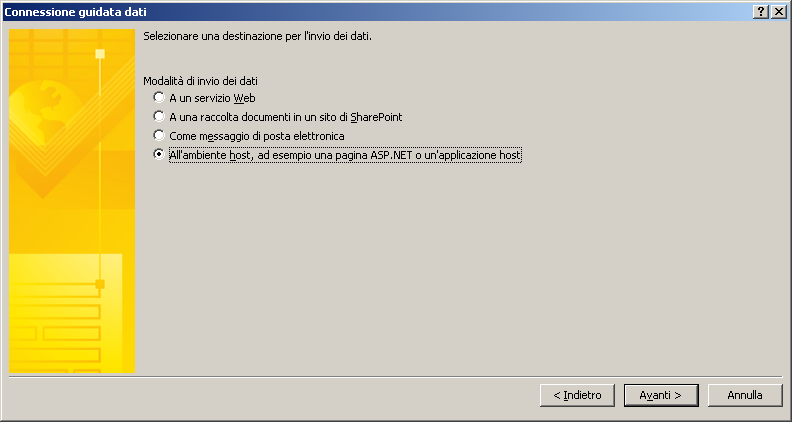Click the "Modalità di invio dei dati" heading

click(x=201, y=81)
